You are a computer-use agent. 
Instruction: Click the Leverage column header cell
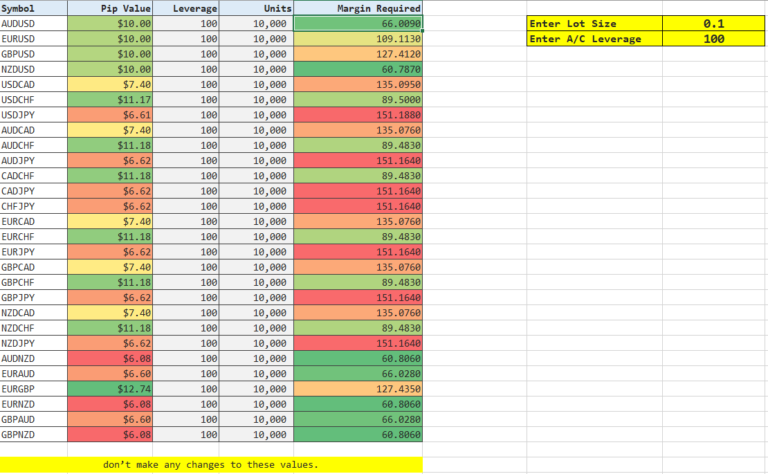coord(187,7)
